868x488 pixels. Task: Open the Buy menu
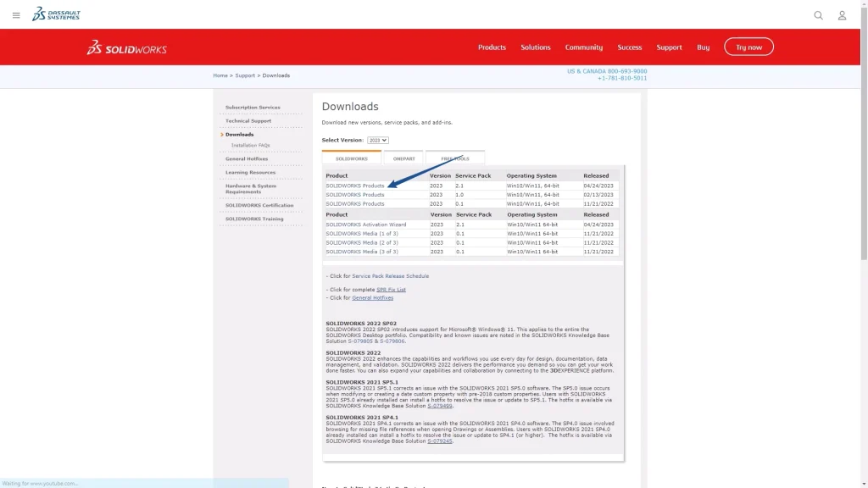click(703, 47)
